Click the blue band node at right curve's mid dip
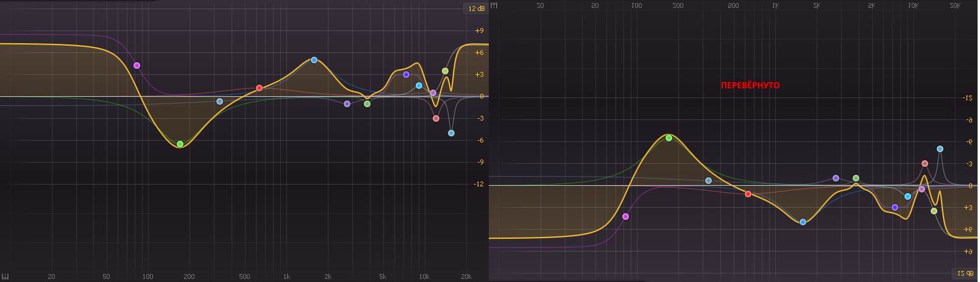The width and height of the screenshot is (980, 282). (803, 222)
